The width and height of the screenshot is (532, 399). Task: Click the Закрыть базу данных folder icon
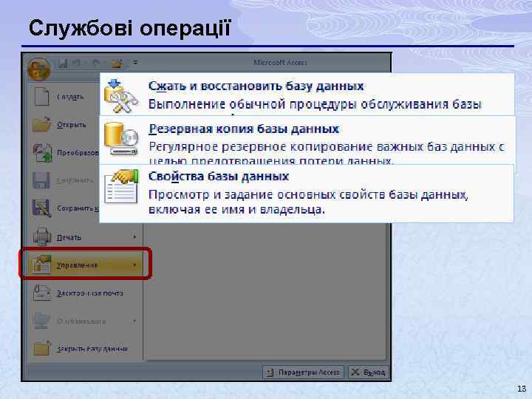(x=42, y=348)
